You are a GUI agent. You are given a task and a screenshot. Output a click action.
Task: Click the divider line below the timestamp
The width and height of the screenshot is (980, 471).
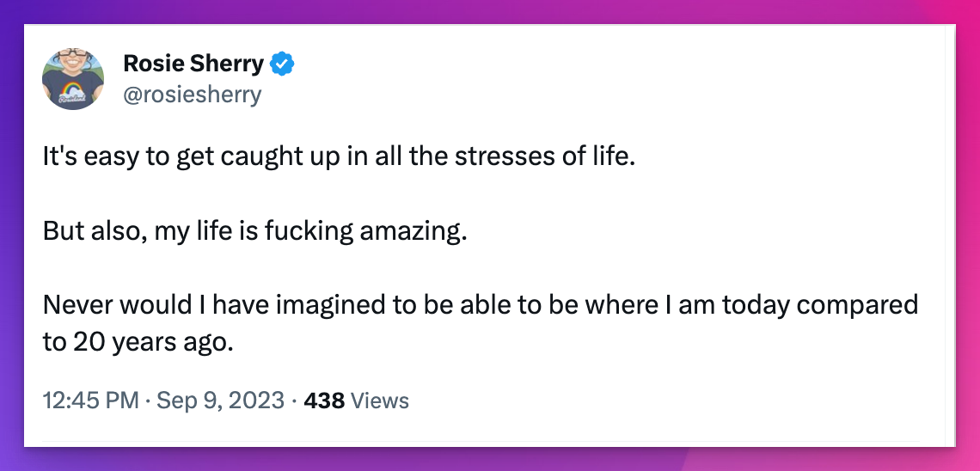click(x=481, y=442)
